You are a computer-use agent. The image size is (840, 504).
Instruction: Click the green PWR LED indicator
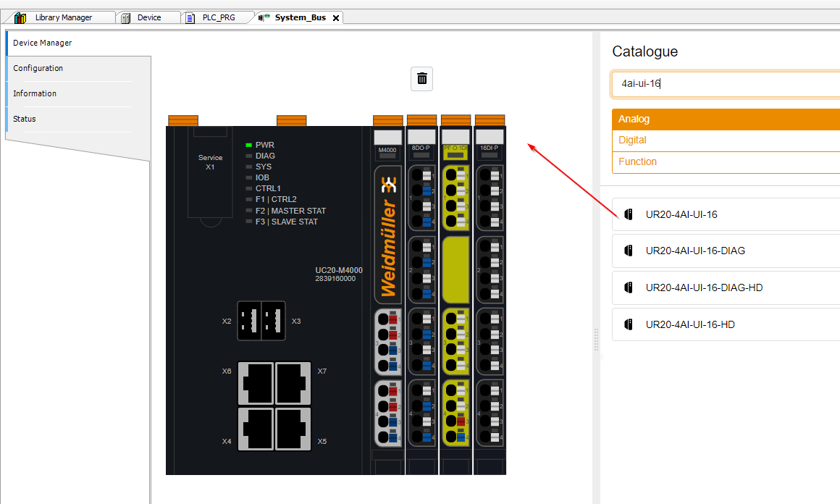tap(248, 145)
